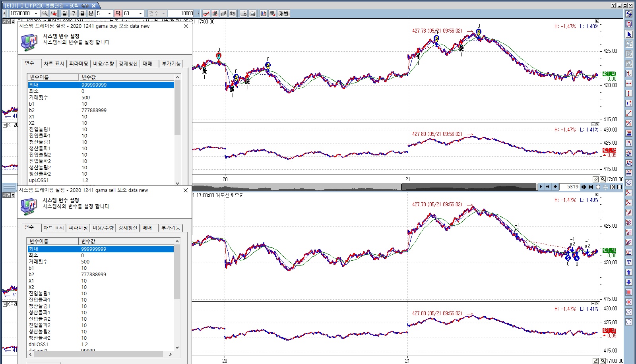Toggle the 분 (minute) period button
Screen dimensions: 636x364
coord(91,14)
